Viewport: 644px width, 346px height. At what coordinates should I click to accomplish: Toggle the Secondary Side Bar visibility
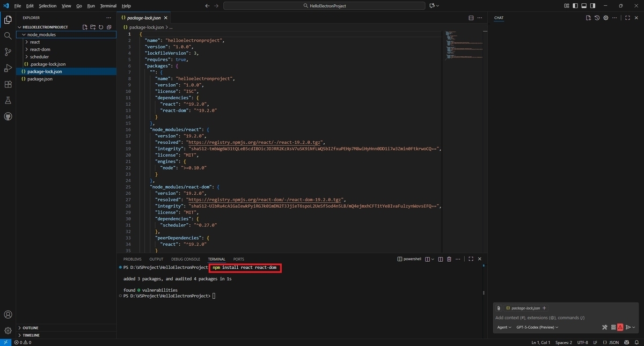(592, 5)
